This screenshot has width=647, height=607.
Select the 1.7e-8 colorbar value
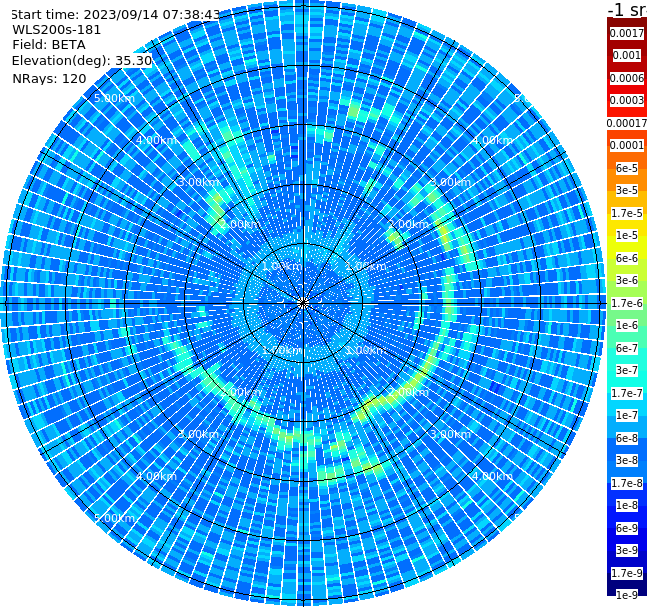[x=626, y=483]
